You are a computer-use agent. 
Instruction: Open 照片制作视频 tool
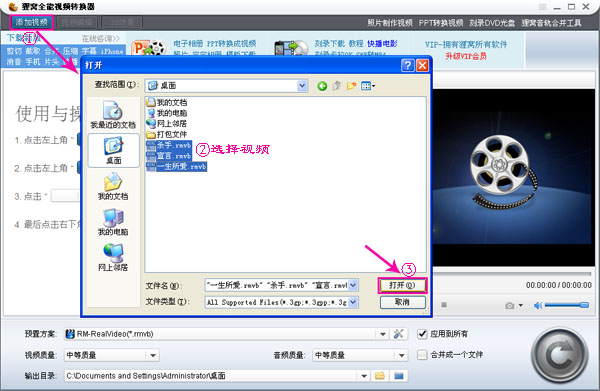pyautogui.click(x=390, y=23)
